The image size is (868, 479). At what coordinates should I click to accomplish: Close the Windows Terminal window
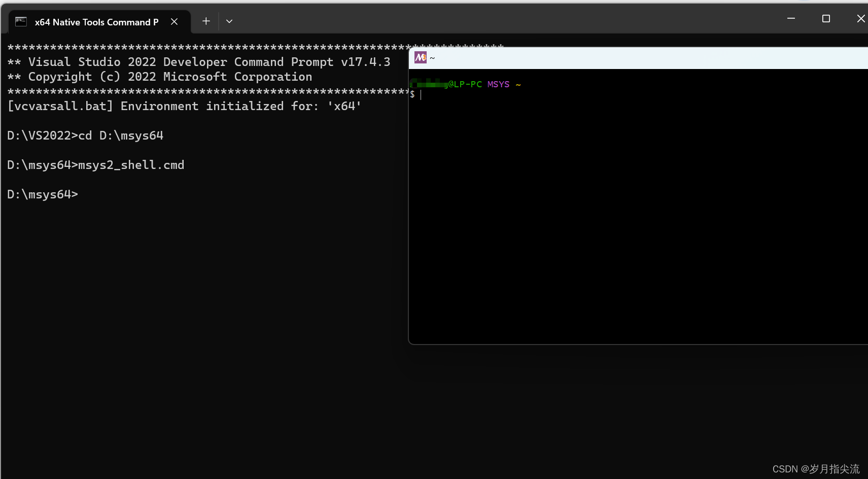[860, 18]
